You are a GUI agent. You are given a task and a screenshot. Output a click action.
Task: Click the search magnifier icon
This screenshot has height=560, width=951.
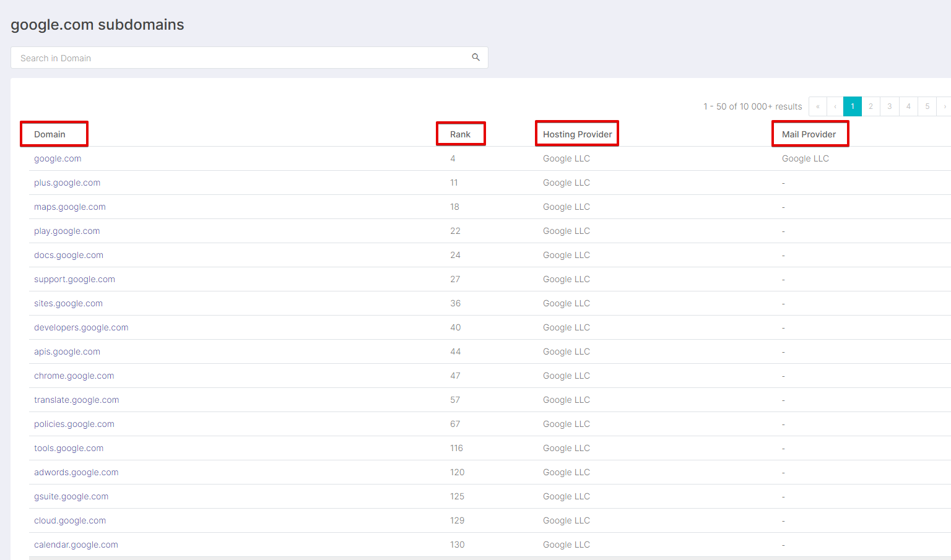click(x=475, y=58)
